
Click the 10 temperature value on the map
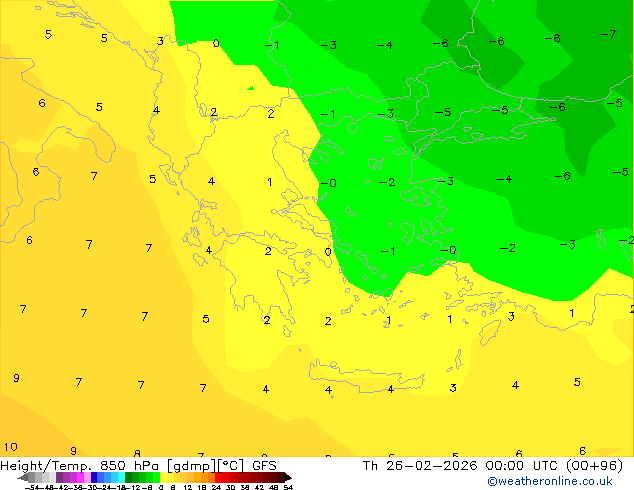click(11, 447)
